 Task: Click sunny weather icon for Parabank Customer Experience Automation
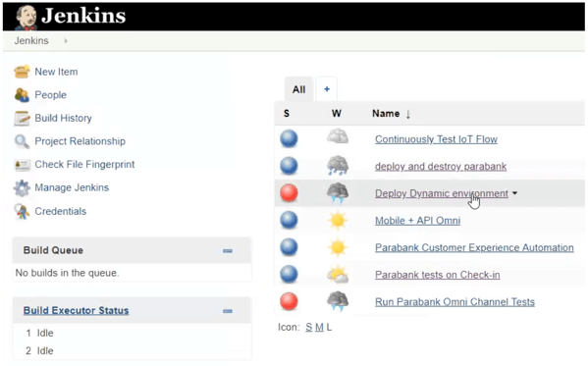tap(338, 247)
